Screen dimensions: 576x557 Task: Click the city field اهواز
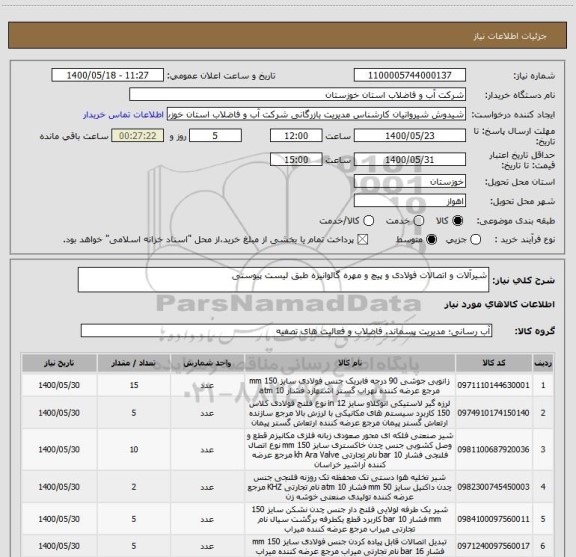coord(410,201)
